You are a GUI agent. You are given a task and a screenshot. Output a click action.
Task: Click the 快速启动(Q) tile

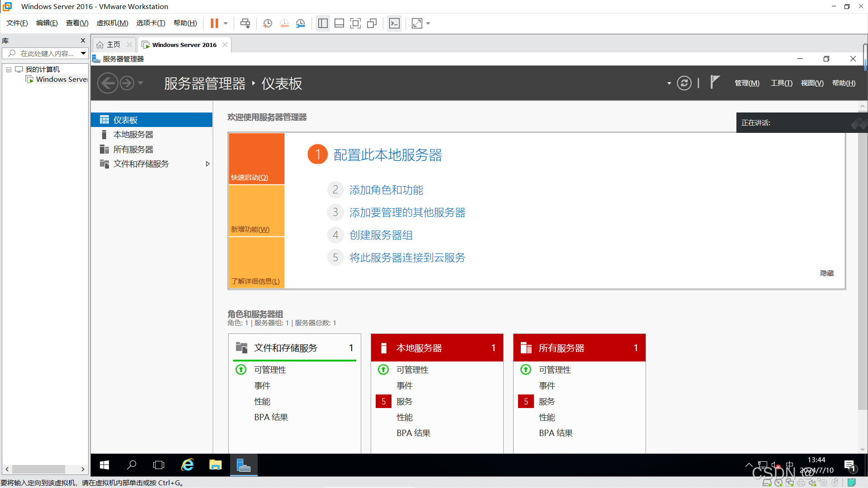tap(256, 159)
